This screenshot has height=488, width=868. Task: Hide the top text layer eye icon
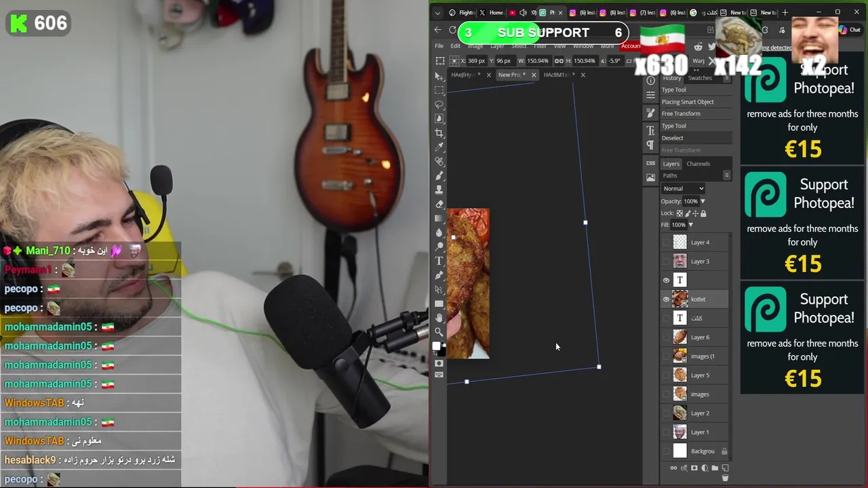click(666, 280)
